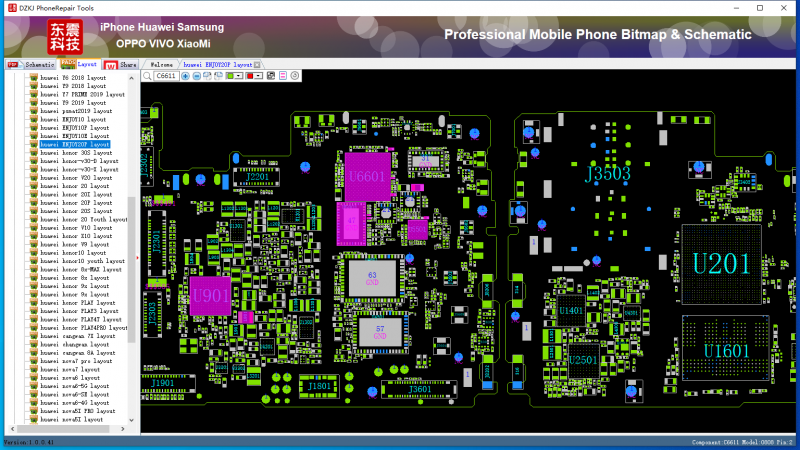Click the tree horizontal scroll right arrow
This screenshot has width=800, height=450.
pos(122,429)
